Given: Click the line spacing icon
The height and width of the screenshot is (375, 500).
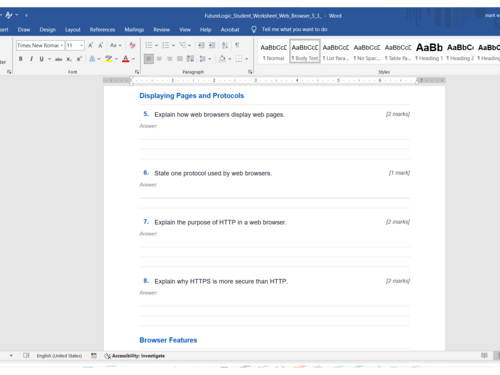Looking at the screenshot, I should (203, 59).
